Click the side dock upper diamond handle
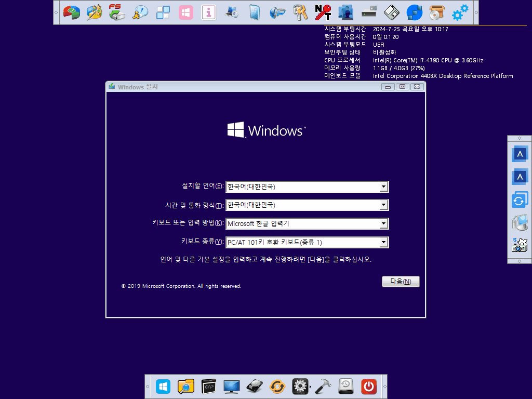Screen dimensions: 532x399 pos(520,138)
